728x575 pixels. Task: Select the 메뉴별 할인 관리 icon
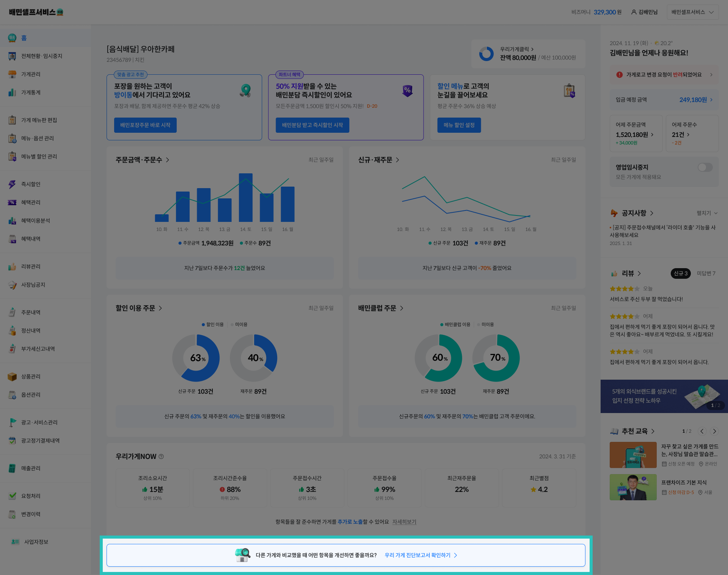pos(12,157)
